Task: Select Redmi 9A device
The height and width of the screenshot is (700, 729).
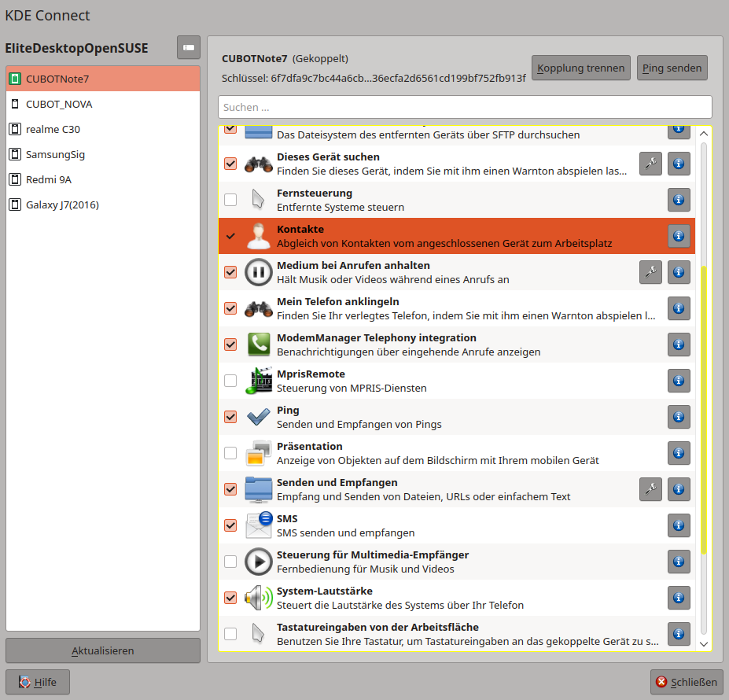Action: pyautogui.click(x=103, y=179)
